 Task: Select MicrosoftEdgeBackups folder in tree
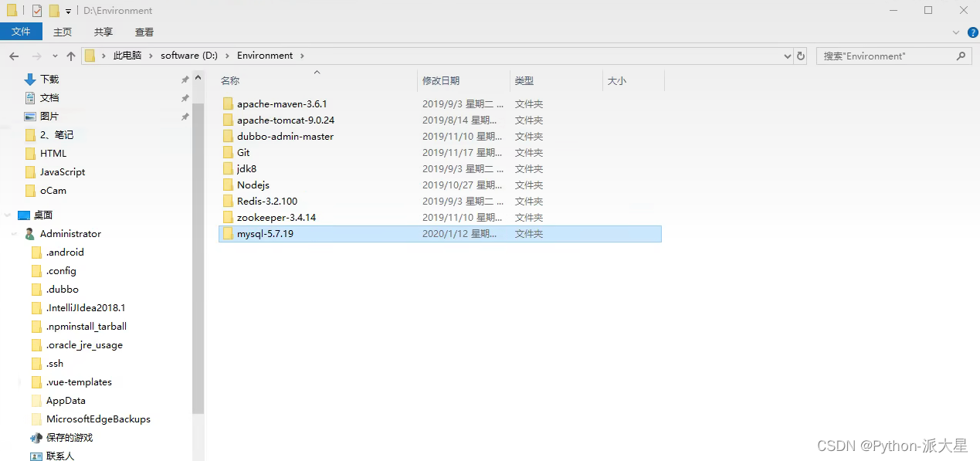point(97,419)
